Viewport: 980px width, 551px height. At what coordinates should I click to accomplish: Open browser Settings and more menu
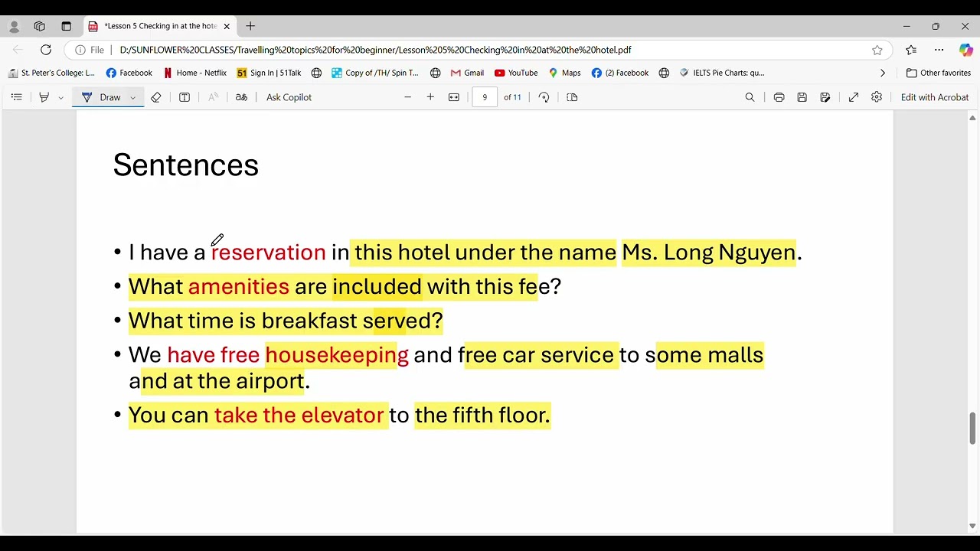[939, 50]
